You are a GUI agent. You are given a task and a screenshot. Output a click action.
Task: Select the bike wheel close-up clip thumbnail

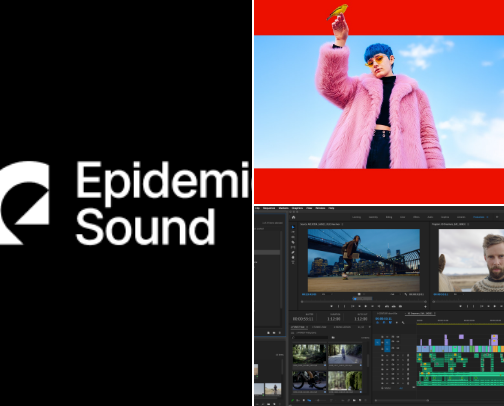310,380
